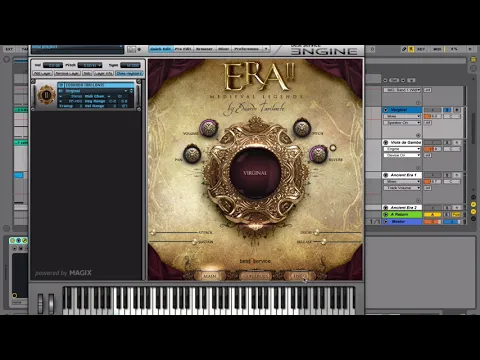Open the MAIN page of ERA II
Image resolution: width=480 pixels, height=360 pixels.
point(210,276)
